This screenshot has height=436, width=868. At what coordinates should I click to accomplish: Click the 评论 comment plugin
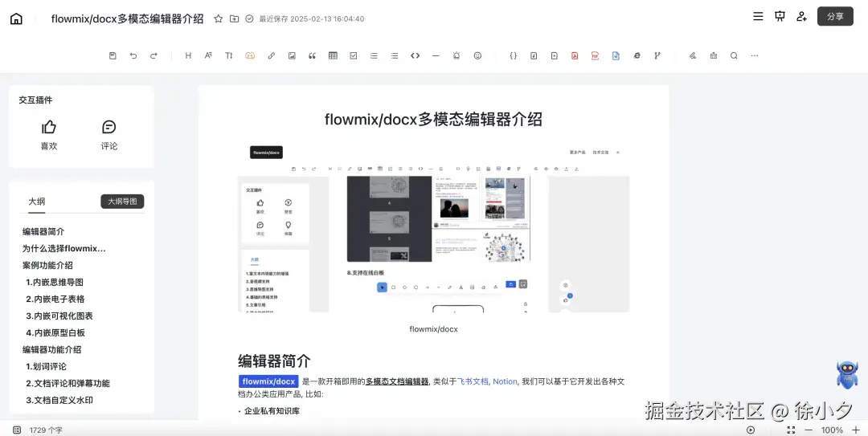[x=109, y=135]
